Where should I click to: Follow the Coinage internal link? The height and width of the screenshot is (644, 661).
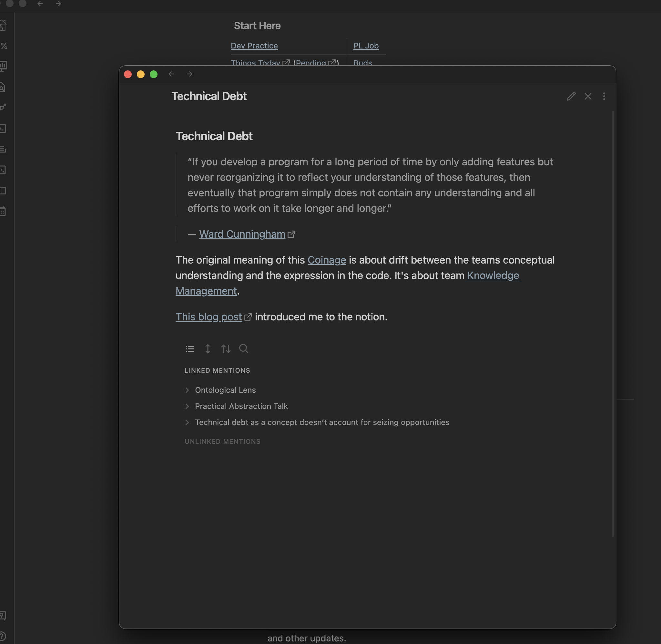[326, 260]
